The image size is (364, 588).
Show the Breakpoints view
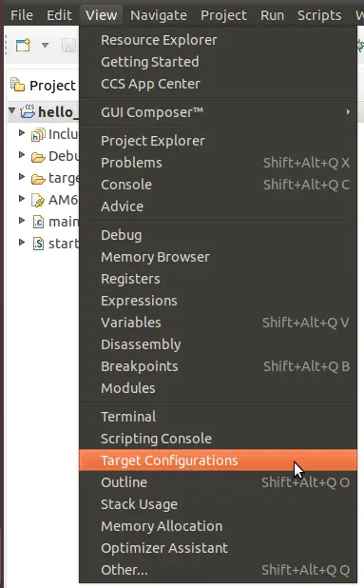point(218,366)
